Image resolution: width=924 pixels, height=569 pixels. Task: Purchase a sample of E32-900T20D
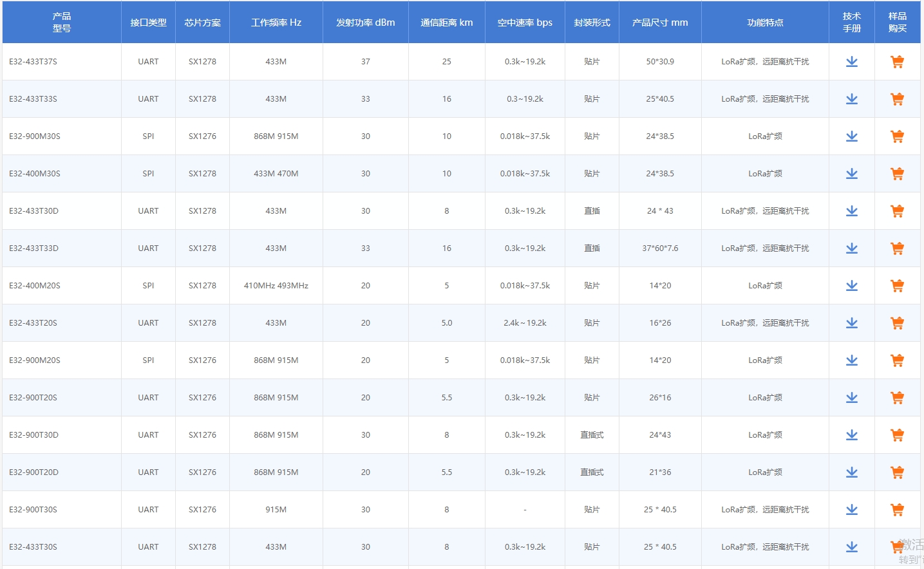(897, 472)
